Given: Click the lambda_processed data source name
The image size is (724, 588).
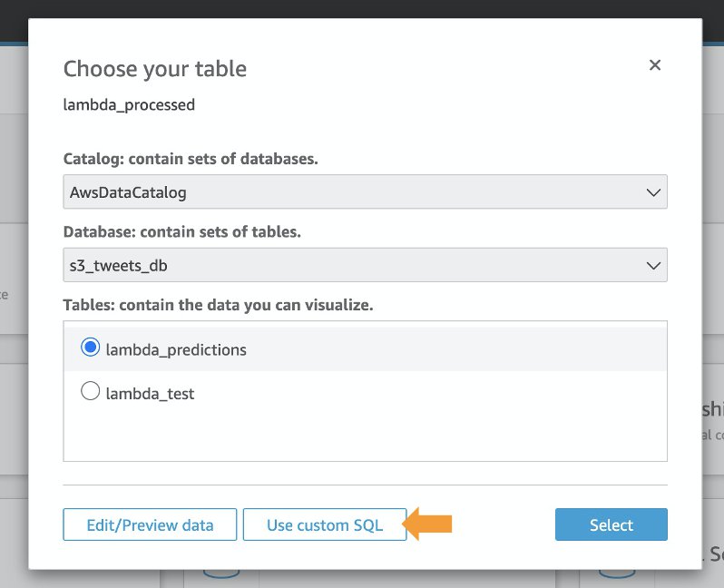Looking at the screenshot, I should (x=129, y=104).
